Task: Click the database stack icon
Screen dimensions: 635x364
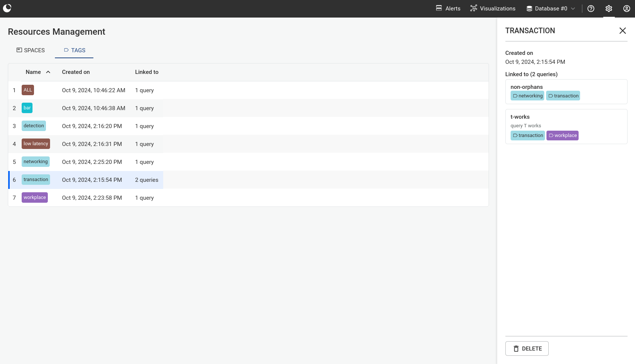Action: tap(529, 9)
